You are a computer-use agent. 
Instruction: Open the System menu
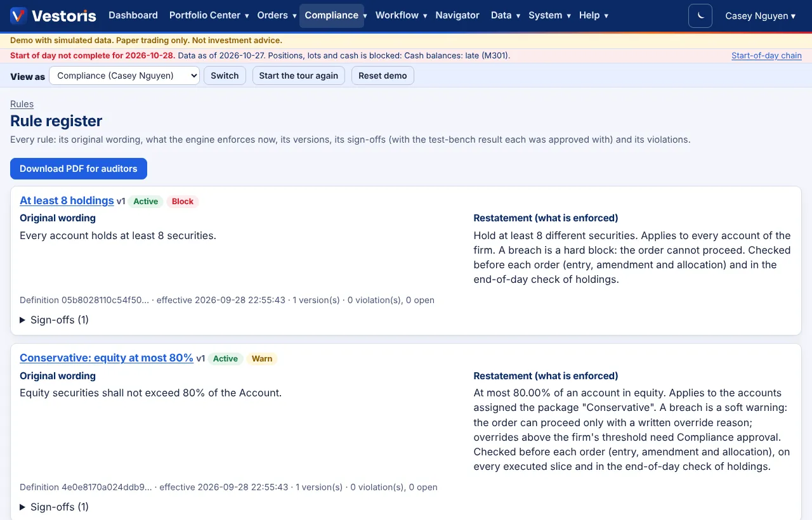549,15
